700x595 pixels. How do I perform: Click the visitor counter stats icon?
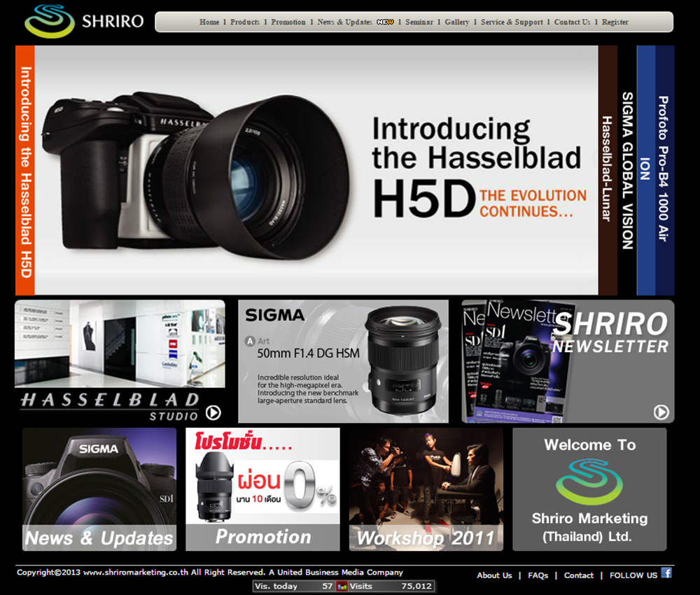[342, 586]
